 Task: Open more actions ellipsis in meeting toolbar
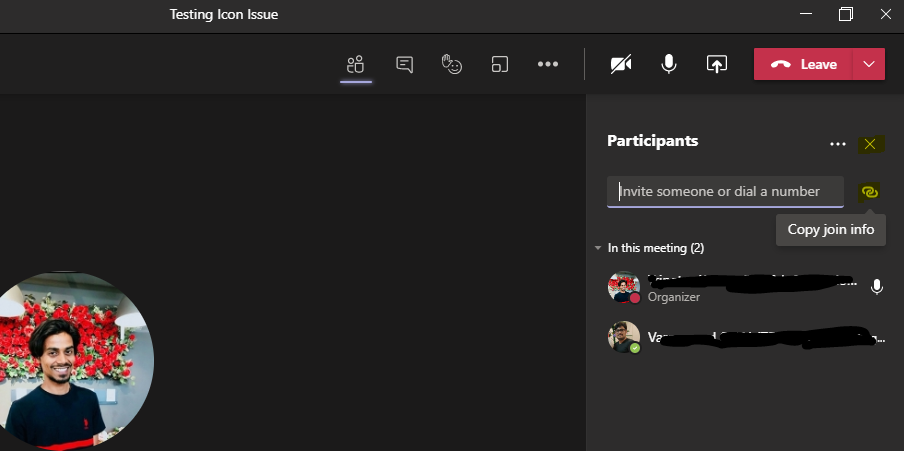(x=548, y=64)
